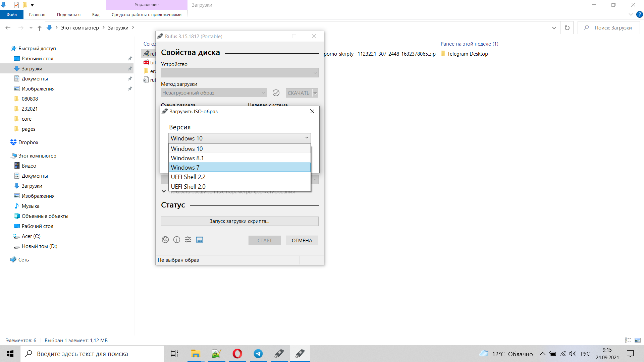Open the Поделиться ribbon tab
Screen dimensions: 644x362
pyautogui.click(x=69, y=15)
